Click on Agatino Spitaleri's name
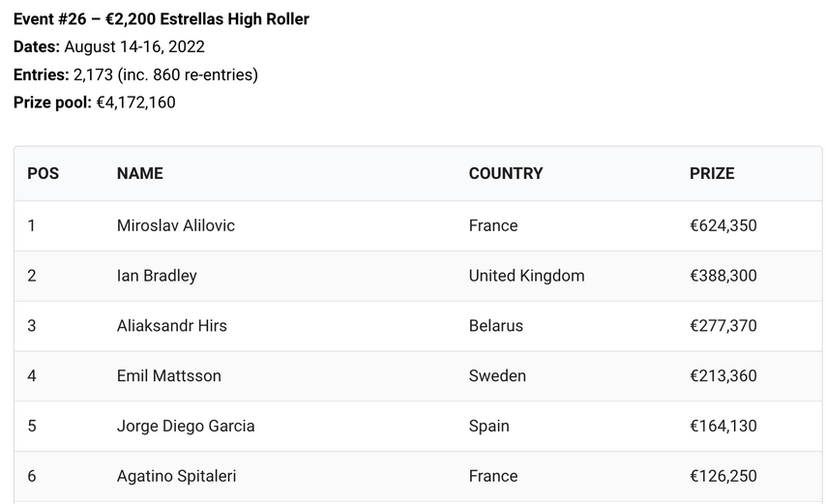Image resolution: width=826 pixels, height=504 pixels. (x=176, y=476)
